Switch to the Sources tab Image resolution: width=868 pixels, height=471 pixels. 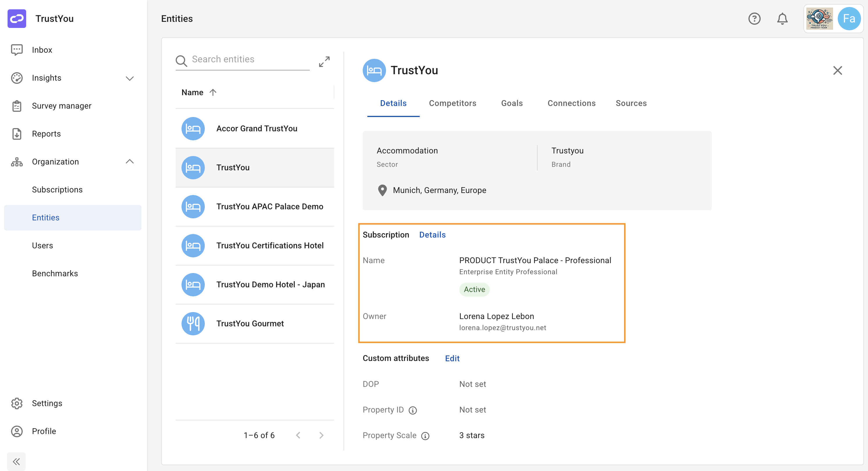pyautogui.click(x=631, y=103)
